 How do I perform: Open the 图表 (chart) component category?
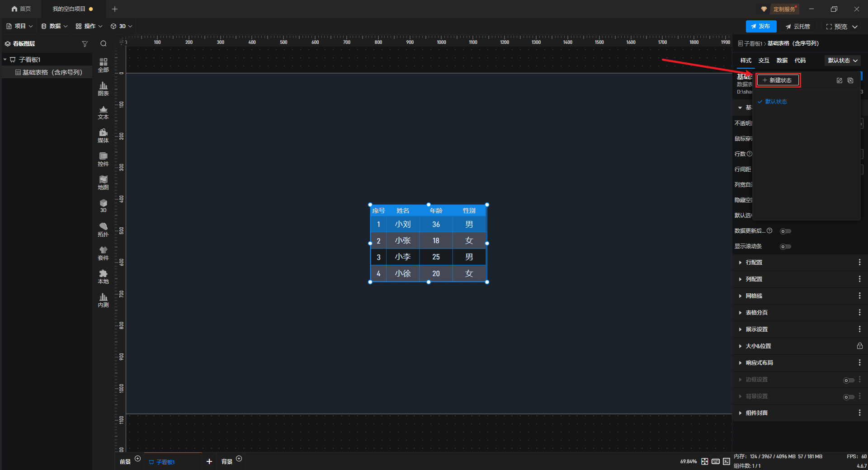coord(103,89)
